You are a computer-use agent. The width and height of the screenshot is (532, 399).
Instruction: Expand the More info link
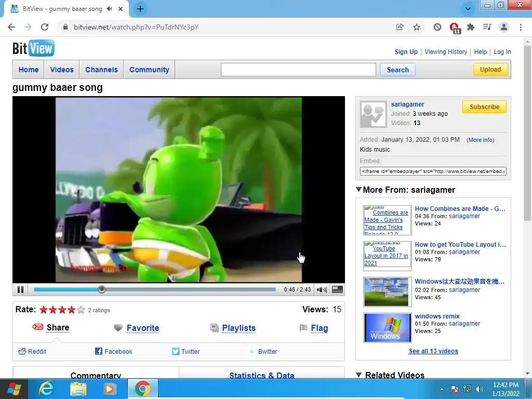point(480,140)
